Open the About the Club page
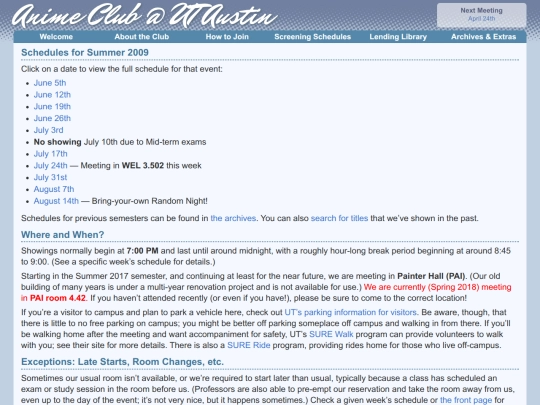The width and height of the screenshot is (540, 405). click(142, 37)
